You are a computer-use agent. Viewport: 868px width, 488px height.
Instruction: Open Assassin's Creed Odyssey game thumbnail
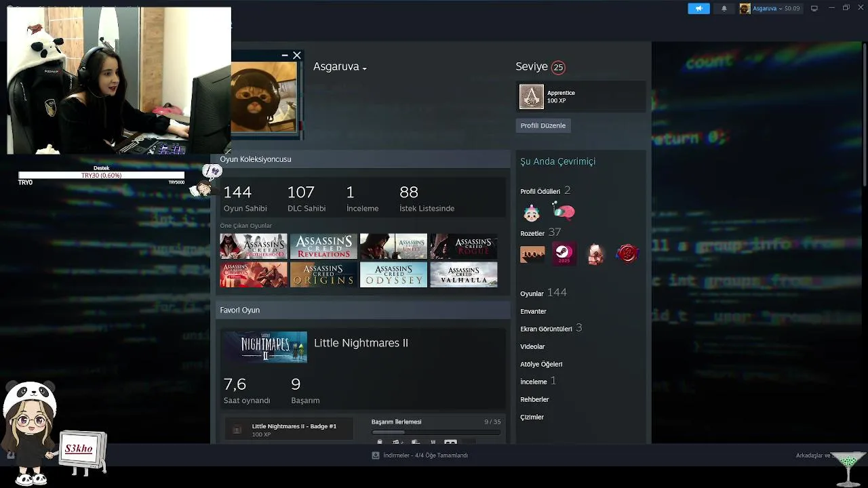pyautogui.click(x=393, y=274)
